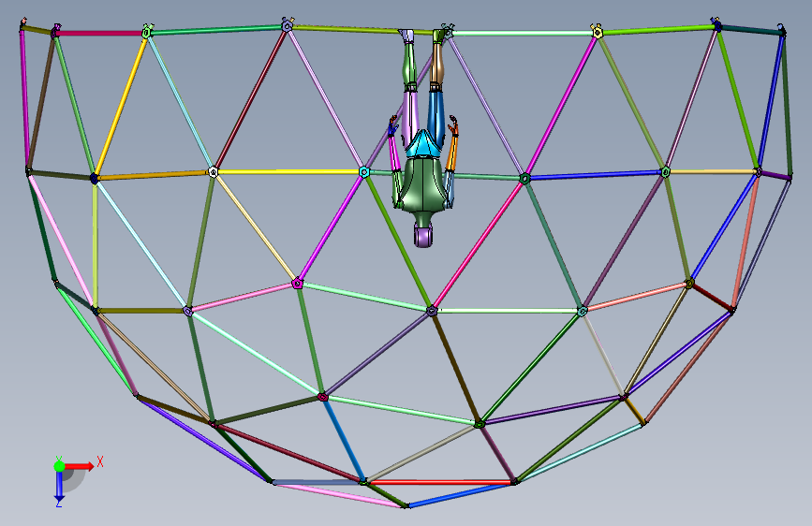Pick the mannequin's orange forearm
Viewport: 812px width, 526px height.
tap(451, 153)
